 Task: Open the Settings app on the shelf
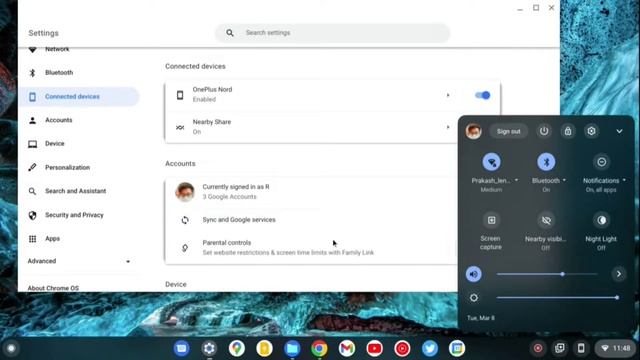[209, 348]
